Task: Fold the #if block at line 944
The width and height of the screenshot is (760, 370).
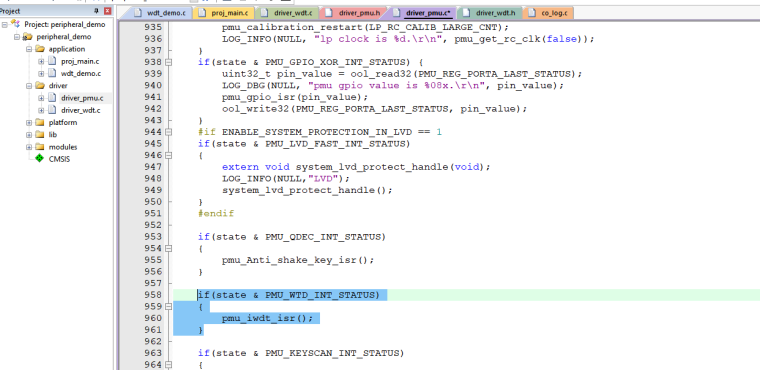Action: click(x=169, y=132)
